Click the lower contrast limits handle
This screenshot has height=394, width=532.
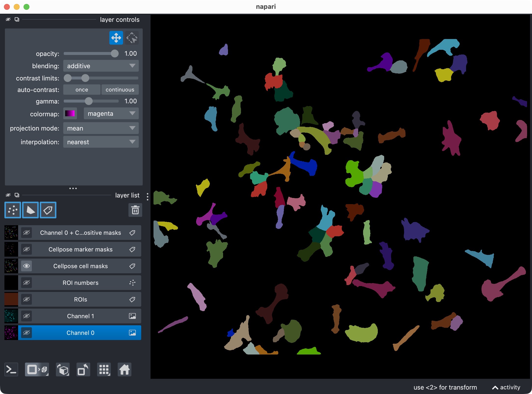point(68,78)
